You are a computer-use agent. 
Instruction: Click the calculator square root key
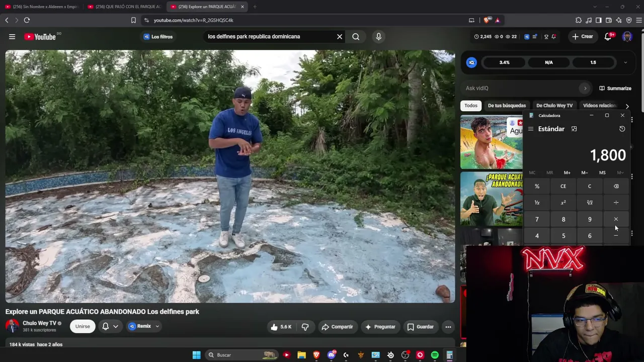(x=590, y=203)
